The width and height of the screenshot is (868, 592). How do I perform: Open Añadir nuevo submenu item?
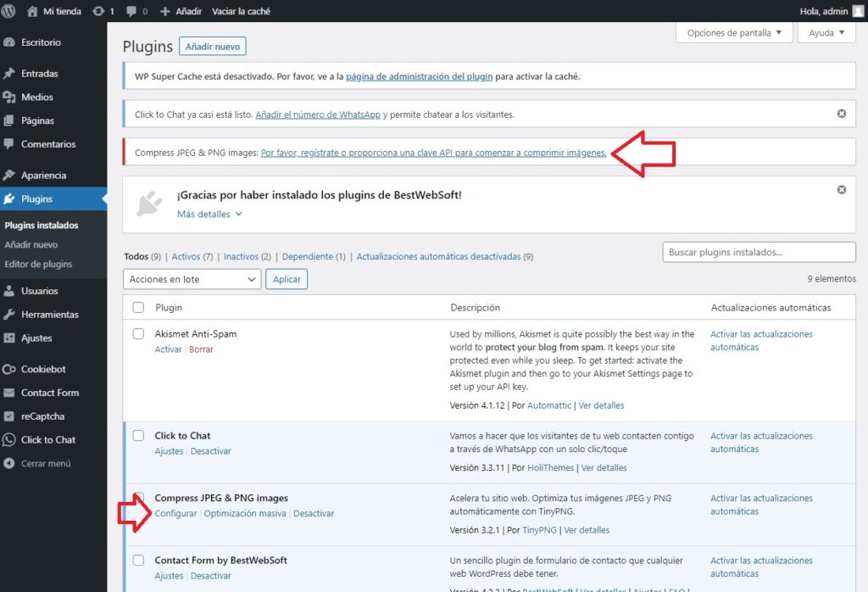(x=31, y=245)
